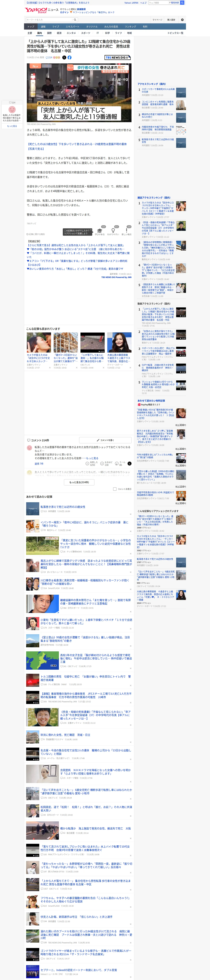Open the 速報 tab
The width and height of the screenshot is (210, 980).
click(43, 27)
